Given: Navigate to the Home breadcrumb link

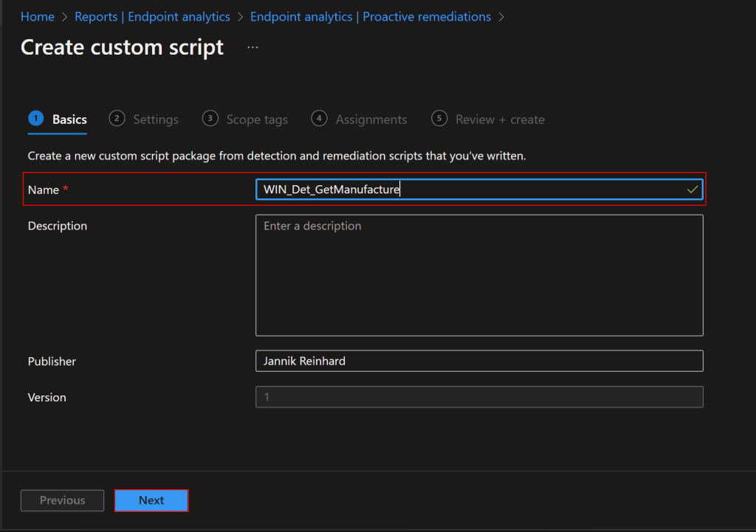Looking at the screenshot, I should [38, 16].
